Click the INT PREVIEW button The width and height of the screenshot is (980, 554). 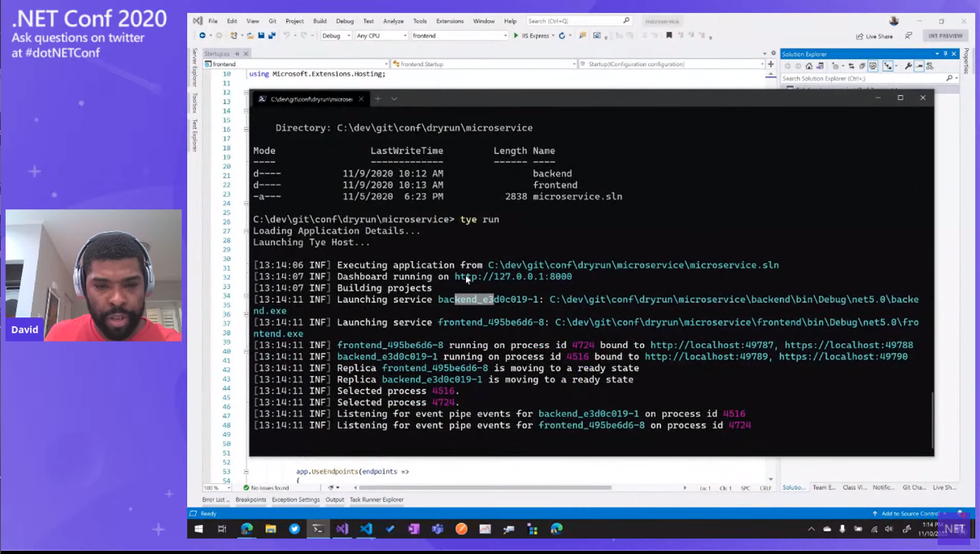945,36
